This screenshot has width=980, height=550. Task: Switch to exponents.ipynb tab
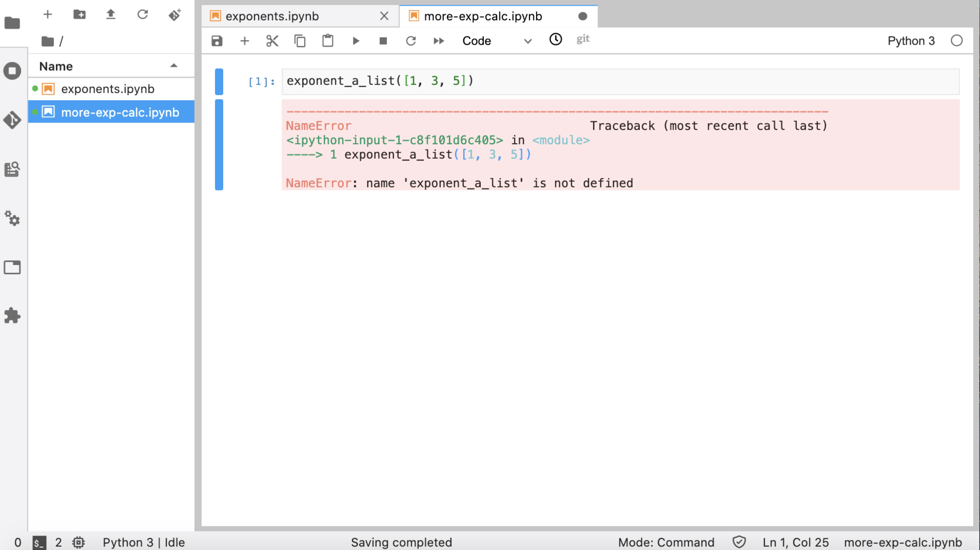pos(272,16)
